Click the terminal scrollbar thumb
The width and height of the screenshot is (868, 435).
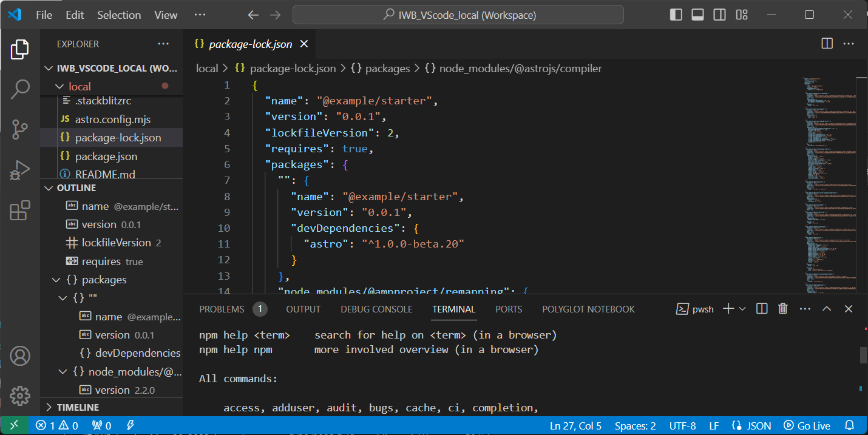[x=864, y=355]
